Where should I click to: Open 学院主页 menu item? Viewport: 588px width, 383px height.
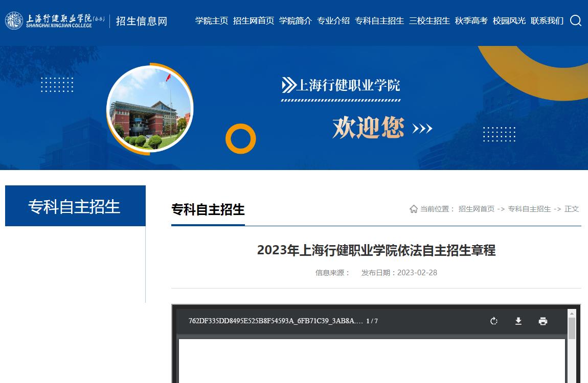212,21
